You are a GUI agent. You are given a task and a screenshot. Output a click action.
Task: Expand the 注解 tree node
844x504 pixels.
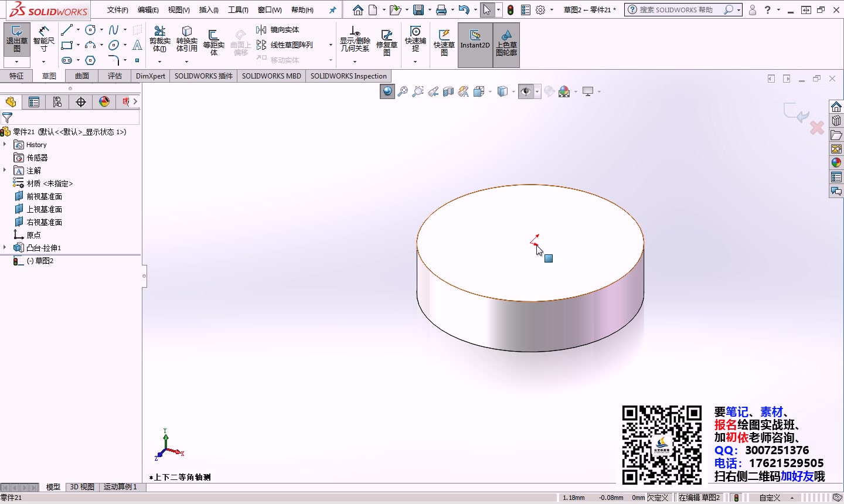(5, 170)
